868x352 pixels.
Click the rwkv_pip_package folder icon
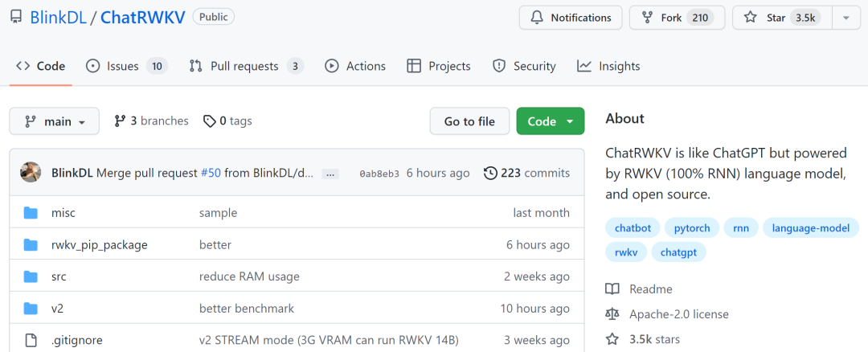31,244
